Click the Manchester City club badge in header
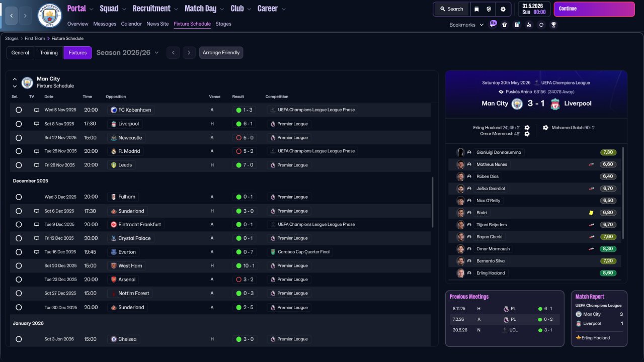644x362 pixels. pyautogui.click(x=50, y=16)
